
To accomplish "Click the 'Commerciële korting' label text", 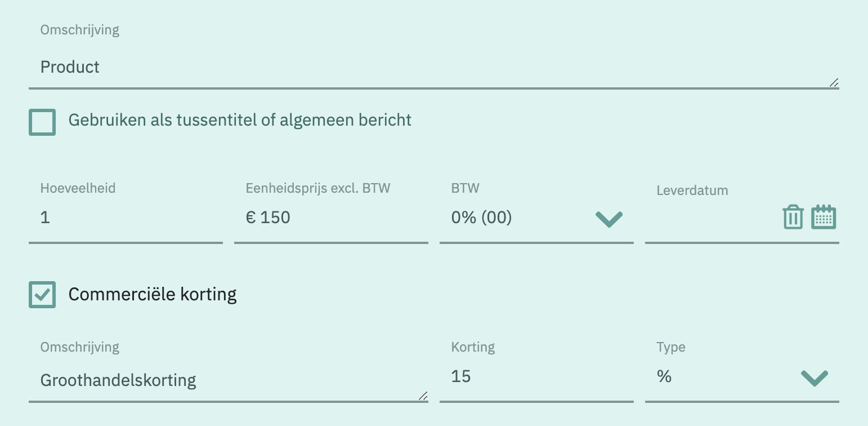I will pos(153,294).
